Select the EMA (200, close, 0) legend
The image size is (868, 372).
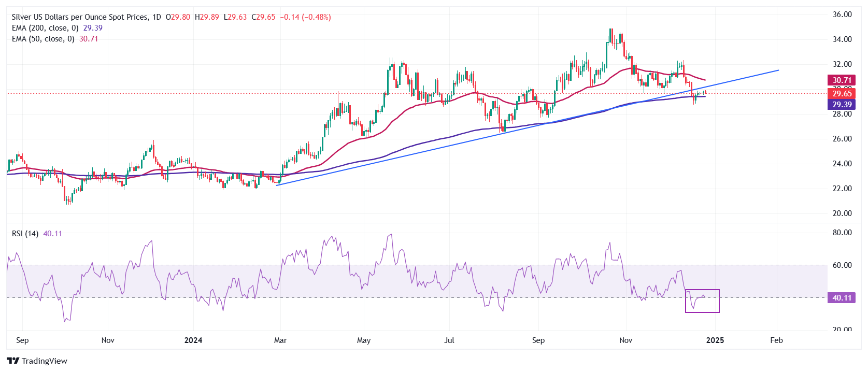coord(45,28)
